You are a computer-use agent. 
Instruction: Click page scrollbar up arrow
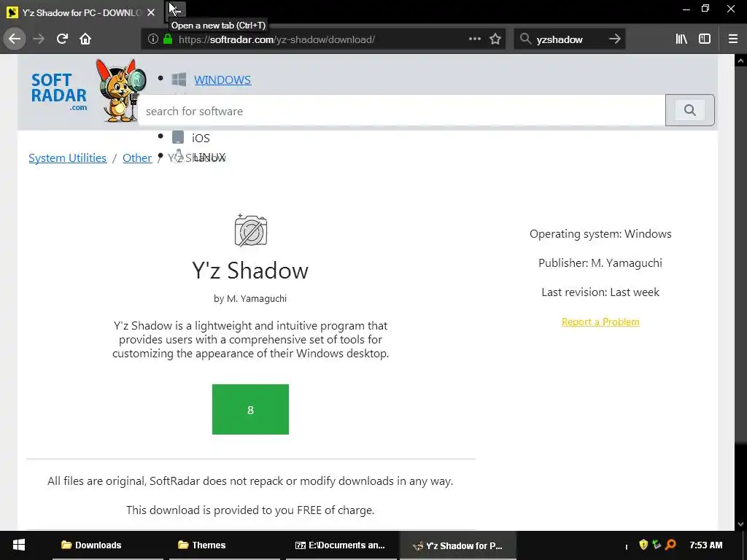(x=740, y=61)
